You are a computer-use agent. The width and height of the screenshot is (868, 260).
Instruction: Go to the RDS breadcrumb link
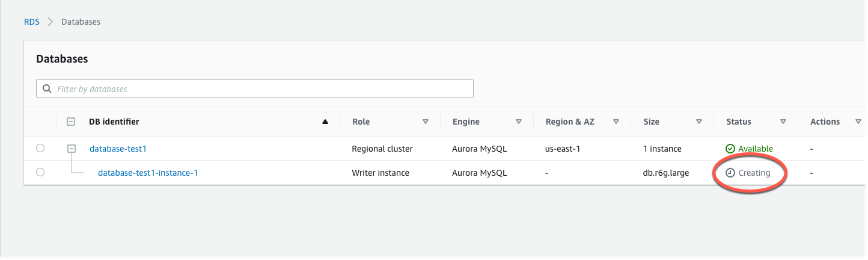[31, 22]
